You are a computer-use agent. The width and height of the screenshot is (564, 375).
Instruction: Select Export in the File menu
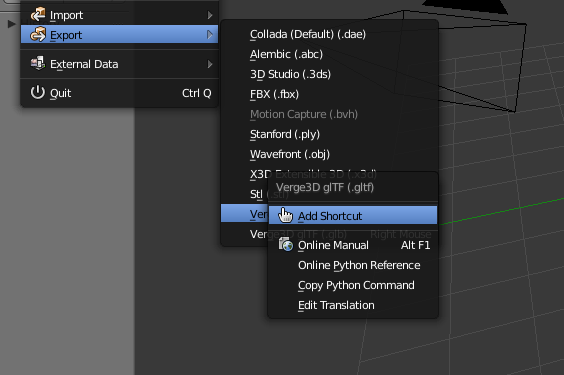(119, 35)
